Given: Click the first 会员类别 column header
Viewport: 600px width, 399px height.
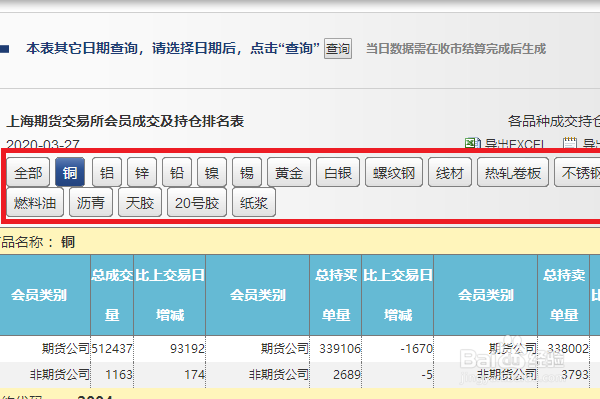Looking at the screenshot, I should [39, 295].
